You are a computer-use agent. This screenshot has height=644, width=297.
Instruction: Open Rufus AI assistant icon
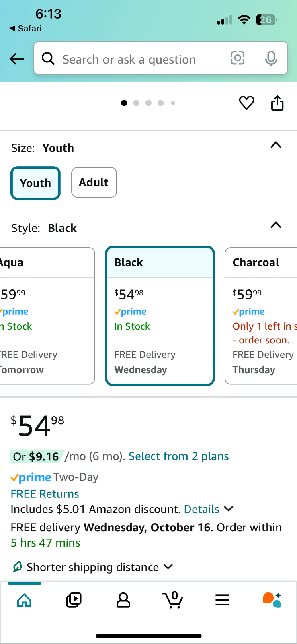pos(272,600)
